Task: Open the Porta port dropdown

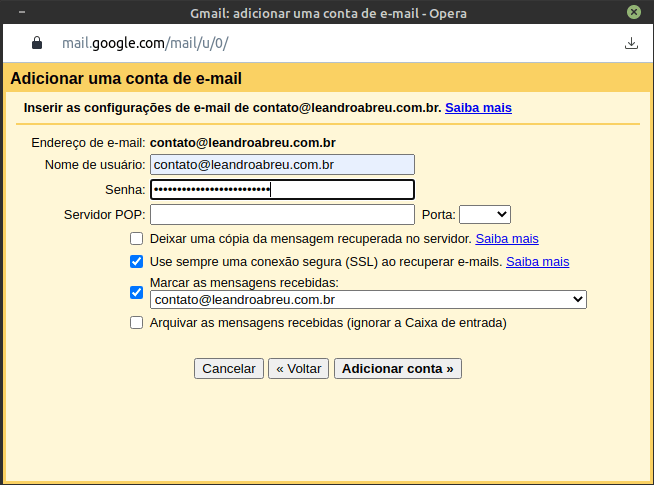Action: [x=485, y=214]
